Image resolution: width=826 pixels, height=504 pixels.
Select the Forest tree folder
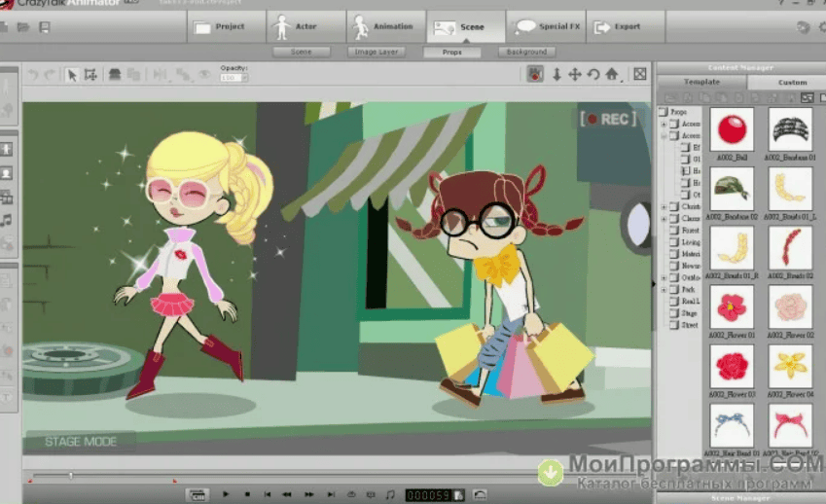click(x=685, y=231)
